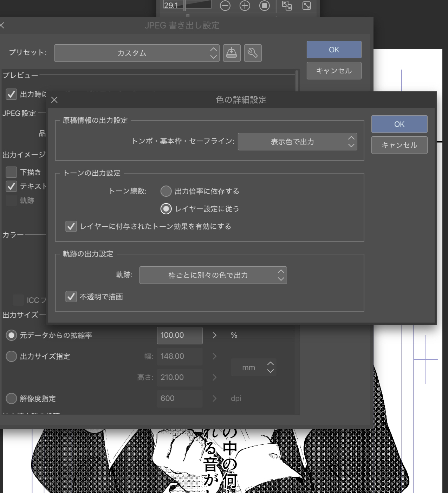The width and height of the screenshot is (448, 493).
Task: Click the overlapping-squares fit icon in navigator
Action: pos(287,6)
